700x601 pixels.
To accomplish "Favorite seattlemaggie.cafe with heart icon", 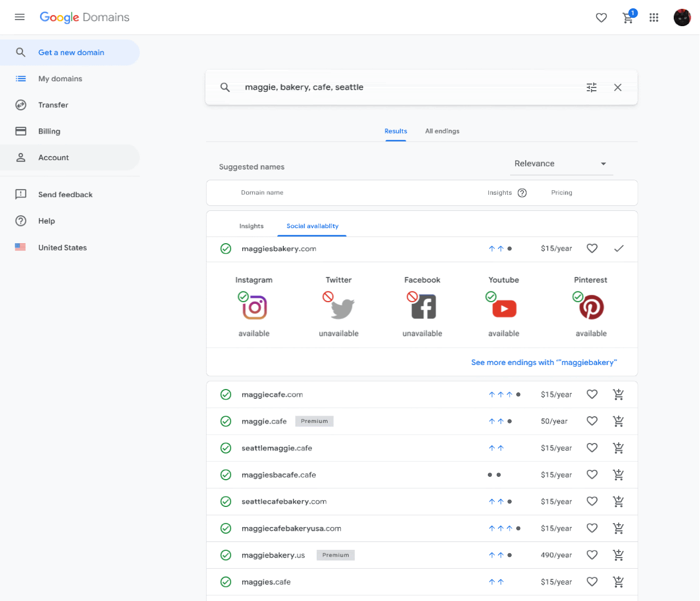I will 592,447.
